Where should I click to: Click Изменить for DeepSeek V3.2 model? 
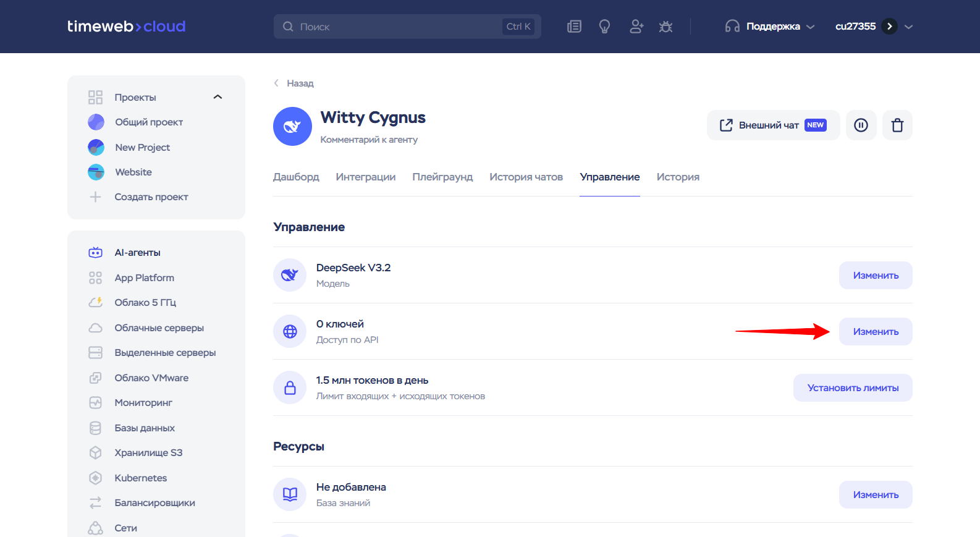pos(876,276)
